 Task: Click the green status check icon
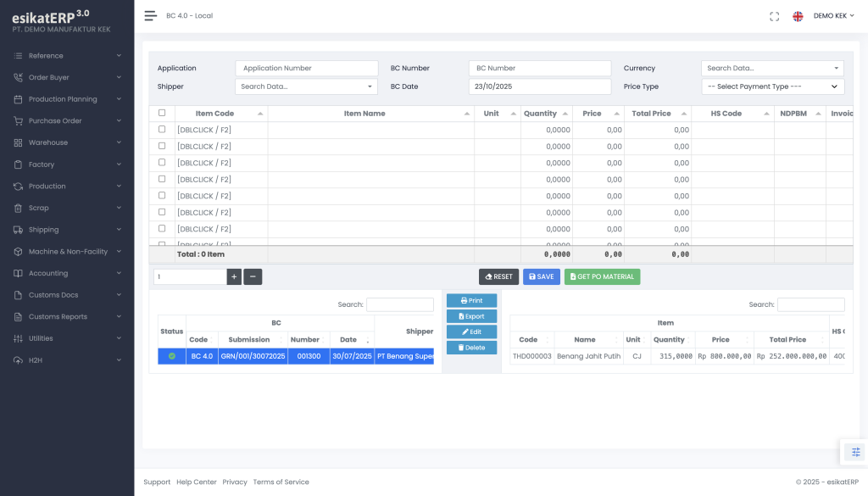(172, 356)
